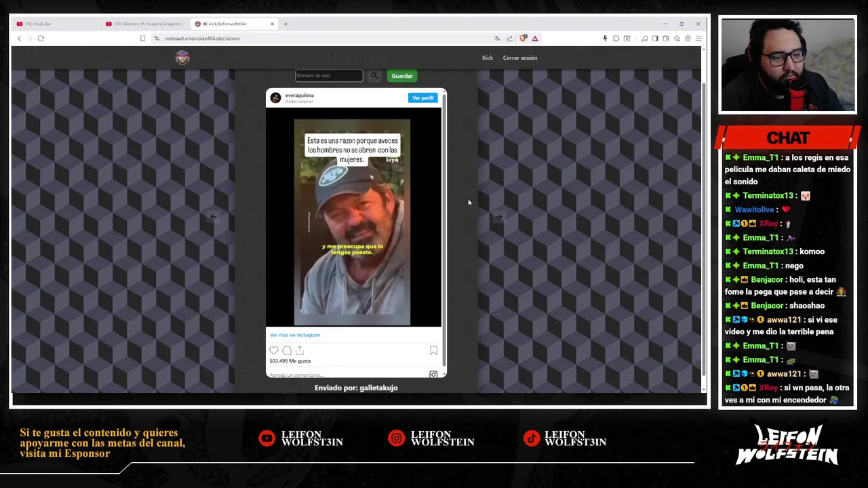Click the everaguilera profile picture
This screenshot has height=488, width=868.
(275, 98)
